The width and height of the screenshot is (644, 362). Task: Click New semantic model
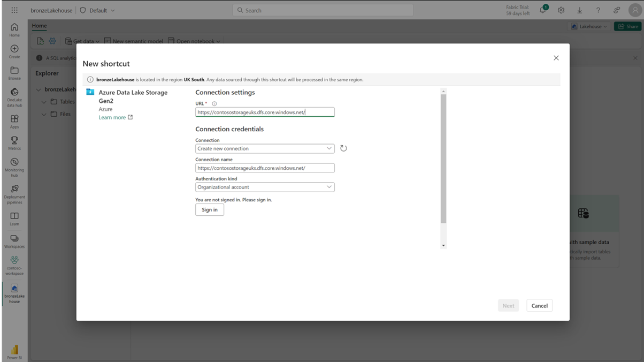coord(134,41)
